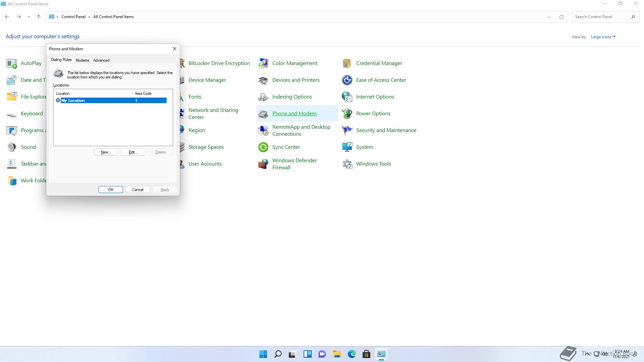The height and width of the screenshot is (362, 644).
Task: Click Cancel in Phone and Modem dialog
Action: point(138,190)
